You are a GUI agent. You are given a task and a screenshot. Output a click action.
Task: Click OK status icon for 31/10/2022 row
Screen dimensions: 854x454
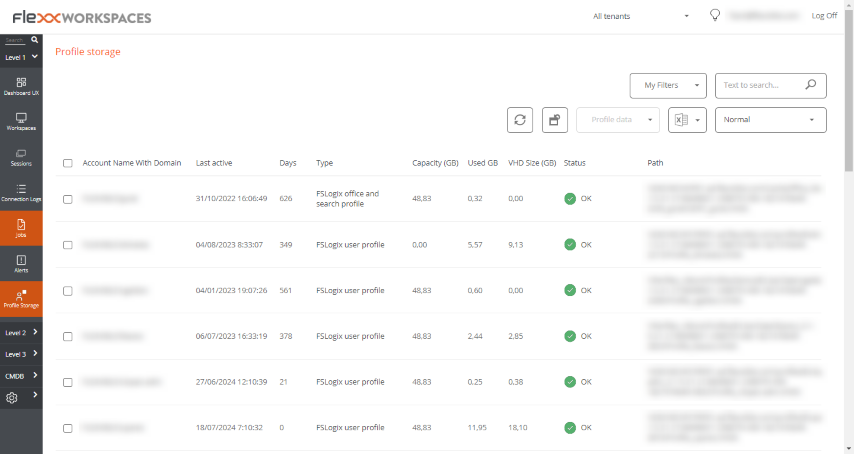(570, 199)
